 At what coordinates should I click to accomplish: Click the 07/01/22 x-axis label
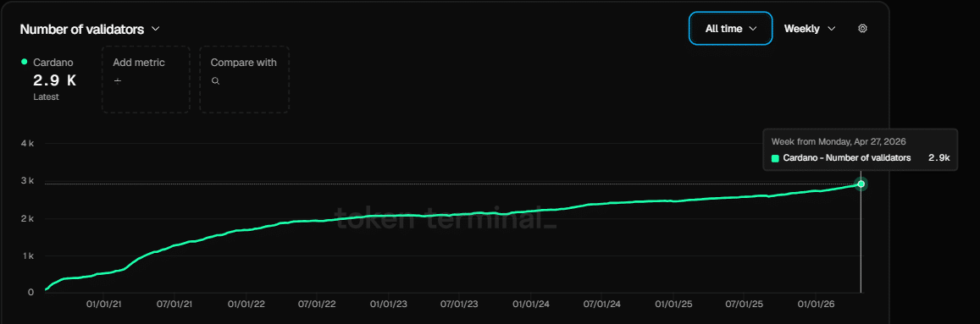pyautogui.click(x=317, y=305)
